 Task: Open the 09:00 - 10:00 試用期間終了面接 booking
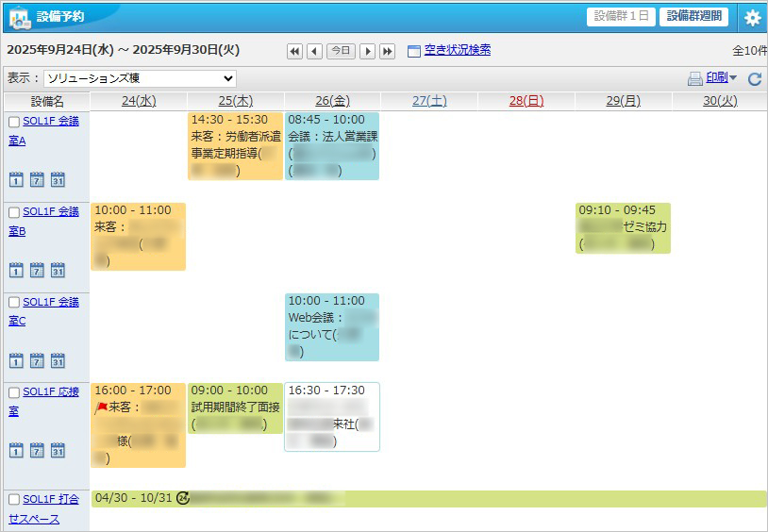236,408
